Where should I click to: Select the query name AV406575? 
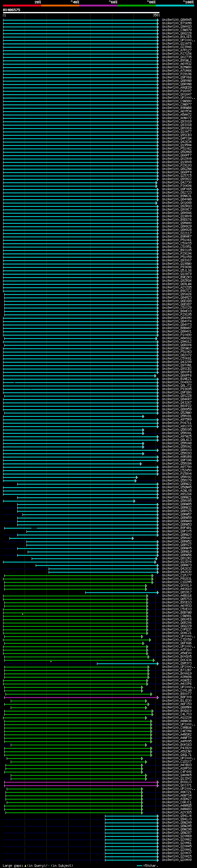pyautogui.click(x=11, y=10)
